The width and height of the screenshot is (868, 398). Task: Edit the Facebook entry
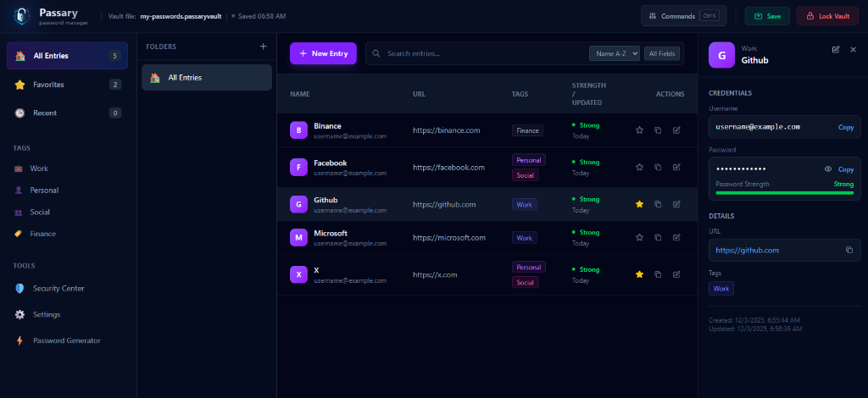(676, 167)
